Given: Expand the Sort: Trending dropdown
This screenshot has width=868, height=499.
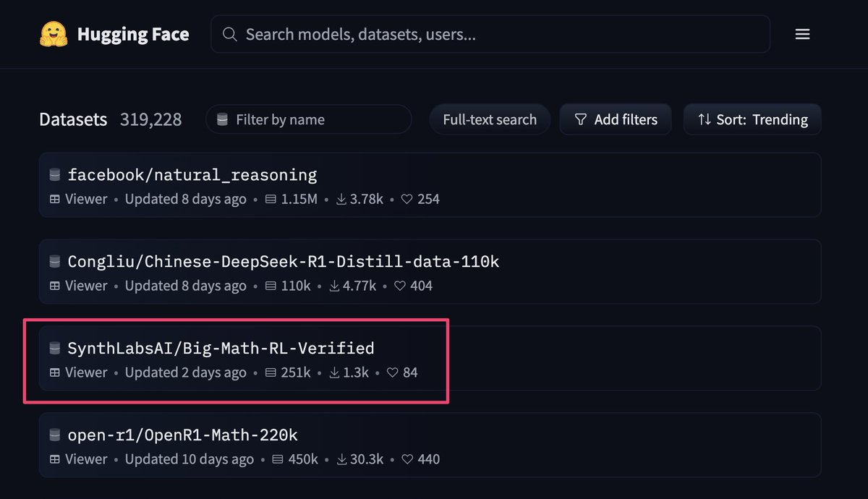Looking at the screenshot, I should tap(752, 119).
